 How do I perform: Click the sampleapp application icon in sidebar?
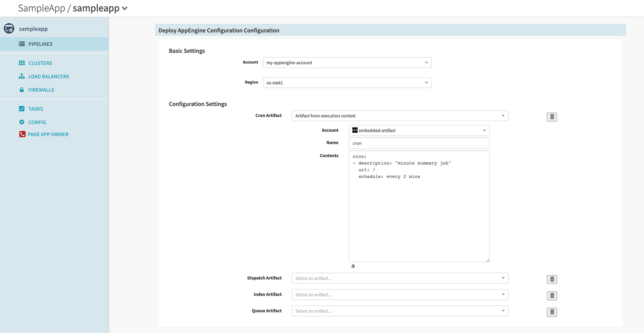coord(9,29)
